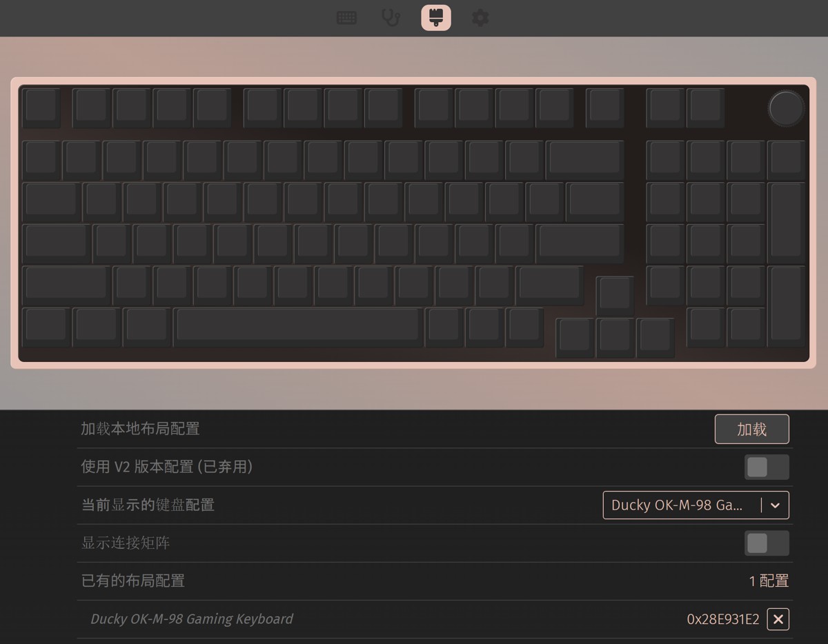Enable the show connection matrix switch

tap(767, 543)
